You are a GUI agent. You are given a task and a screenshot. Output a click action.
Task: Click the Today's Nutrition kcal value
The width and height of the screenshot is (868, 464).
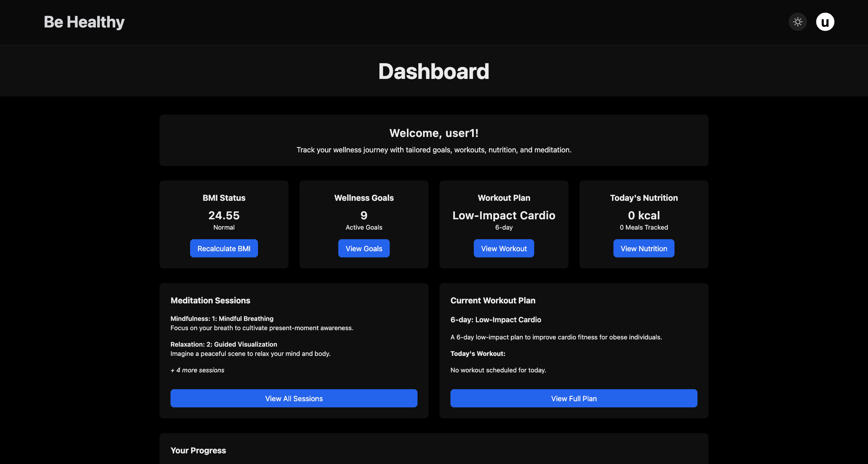coord(643,216)
